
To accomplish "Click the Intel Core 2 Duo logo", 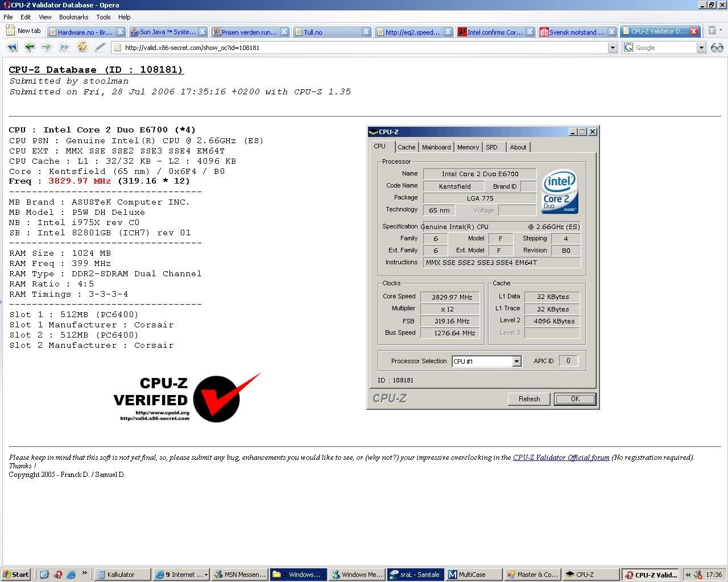I will [x=560, y=191].
